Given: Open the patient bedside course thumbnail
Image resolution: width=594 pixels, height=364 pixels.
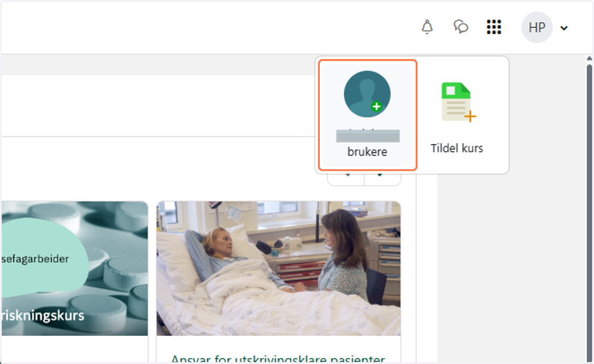Looking at the screenshot, I should point(279,269).
